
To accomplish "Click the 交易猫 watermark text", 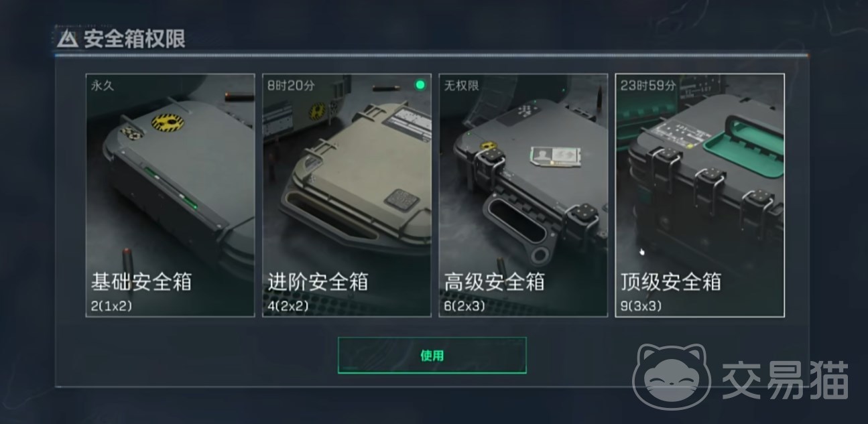I will click(x=785, y=380).
